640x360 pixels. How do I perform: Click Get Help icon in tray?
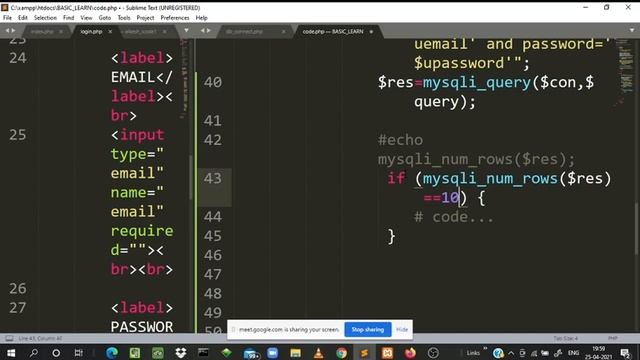click(498, 353)
